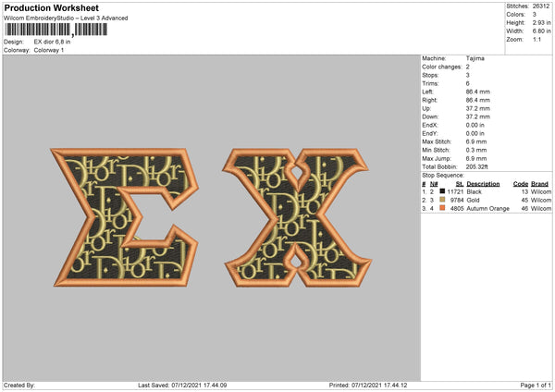Click the embroidered Chi (X) letter preview
Viewport: 555px width, 392px height.
(x=297, y=217)
